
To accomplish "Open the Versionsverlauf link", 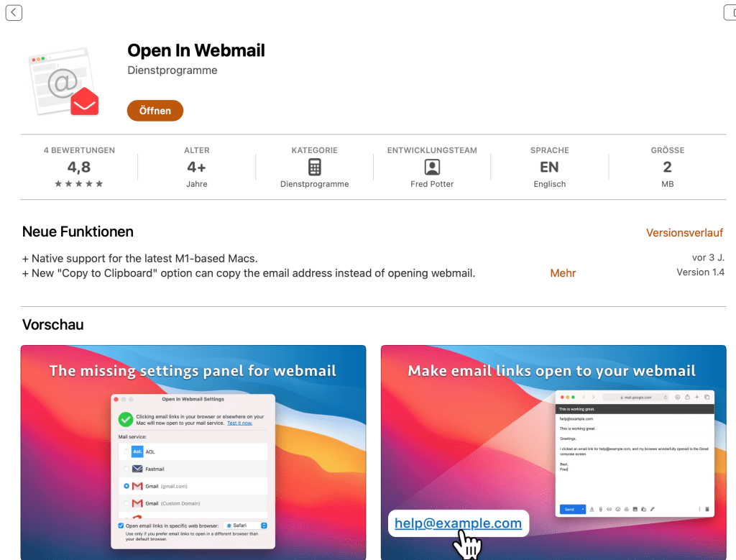I will 684,233.
